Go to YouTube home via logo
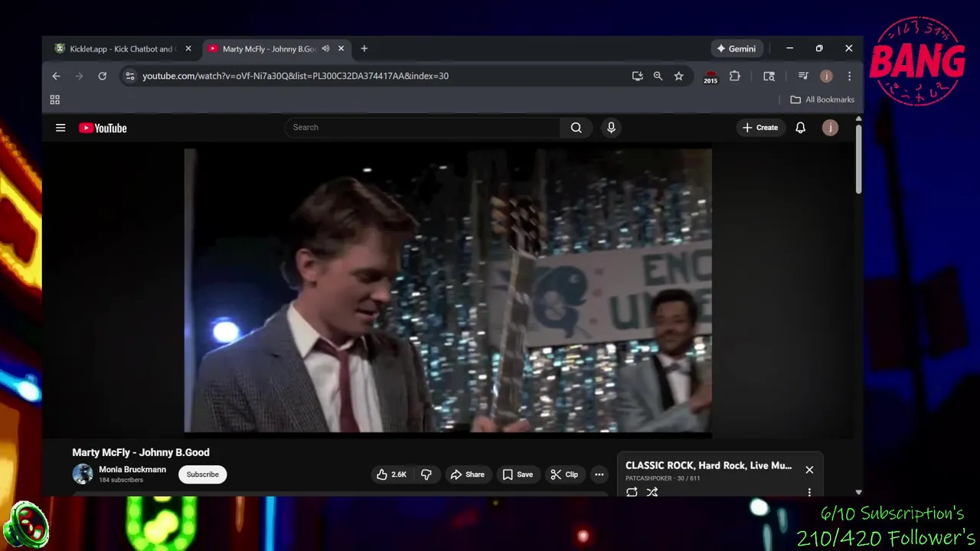Image resolution: width=980 pixels, height=551 pixels. pyautogui.click(x=103, y=128)
